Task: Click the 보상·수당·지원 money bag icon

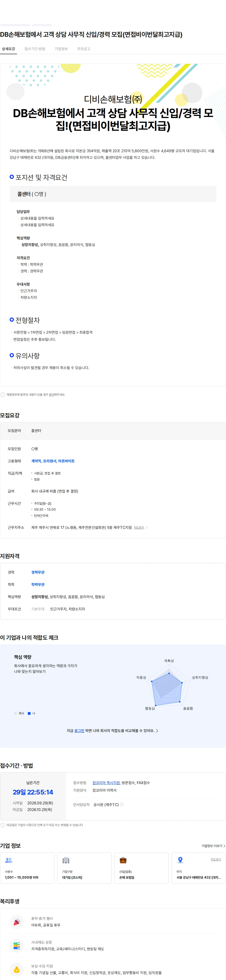Action: 17,969
